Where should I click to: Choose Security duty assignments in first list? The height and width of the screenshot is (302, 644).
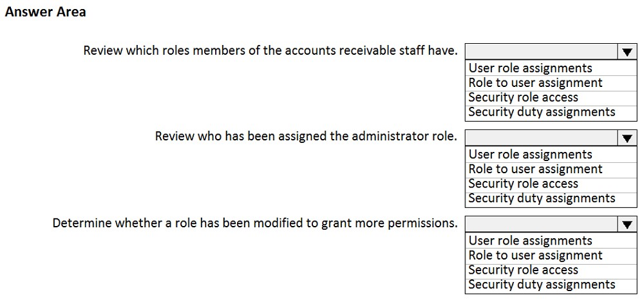pyautogui.click(x=551, y=113)
